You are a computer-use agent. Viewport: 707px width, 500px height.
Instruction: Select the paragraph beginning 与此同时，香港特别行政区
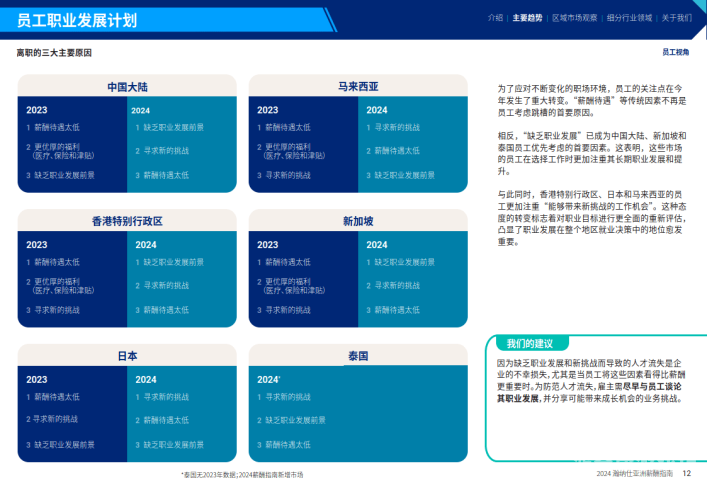(592, 218)
